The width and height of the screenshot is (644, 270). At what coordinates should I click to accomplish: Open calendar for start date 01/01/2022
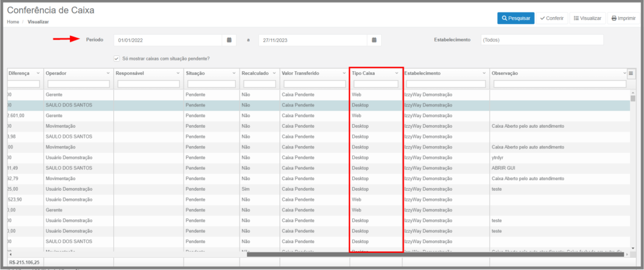pyautogui.click(x=230, y=40)
